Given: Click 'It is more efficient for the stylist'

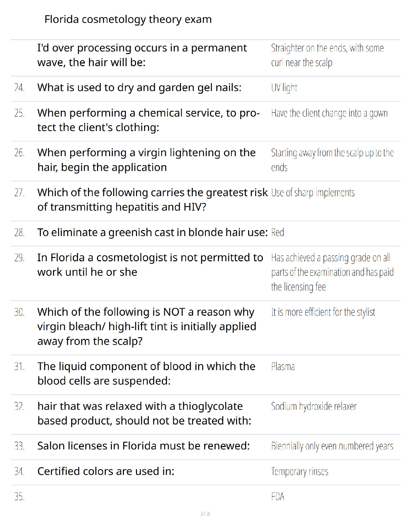Looking at the screenshot, I should (x=323, y=312).
